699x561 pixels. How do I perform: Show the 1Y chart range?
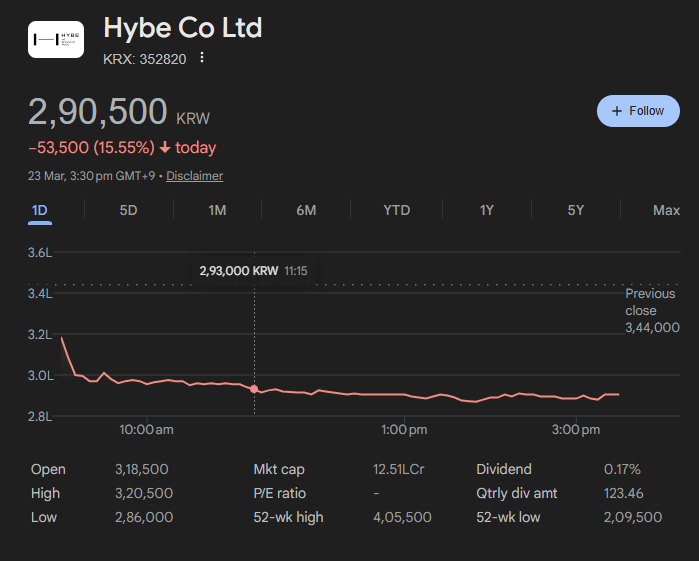[x=486, y=210]
